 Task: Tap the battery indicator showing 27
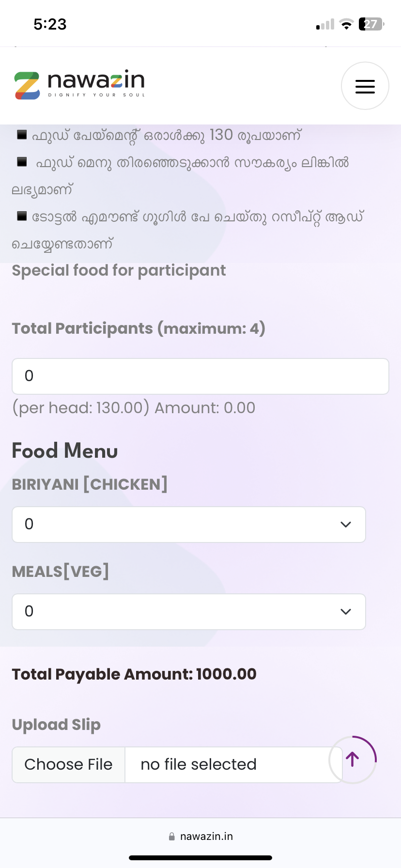click(x=371, y=24)
